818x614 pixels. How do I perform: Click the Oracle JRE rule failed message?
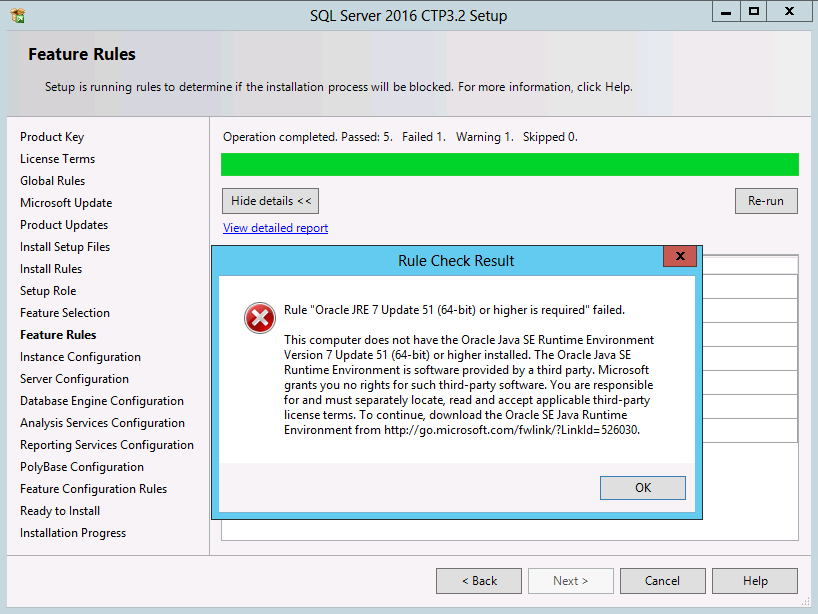(454, 310)
